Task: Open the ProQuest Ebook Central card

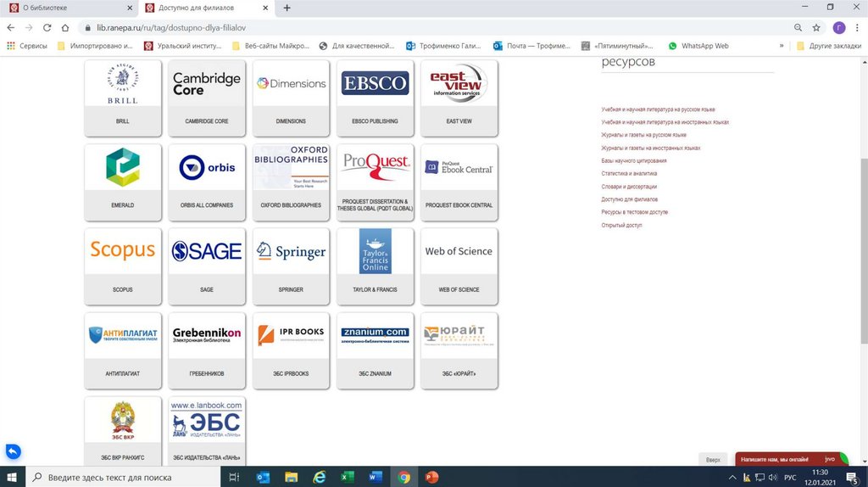Action: [459, 182]
